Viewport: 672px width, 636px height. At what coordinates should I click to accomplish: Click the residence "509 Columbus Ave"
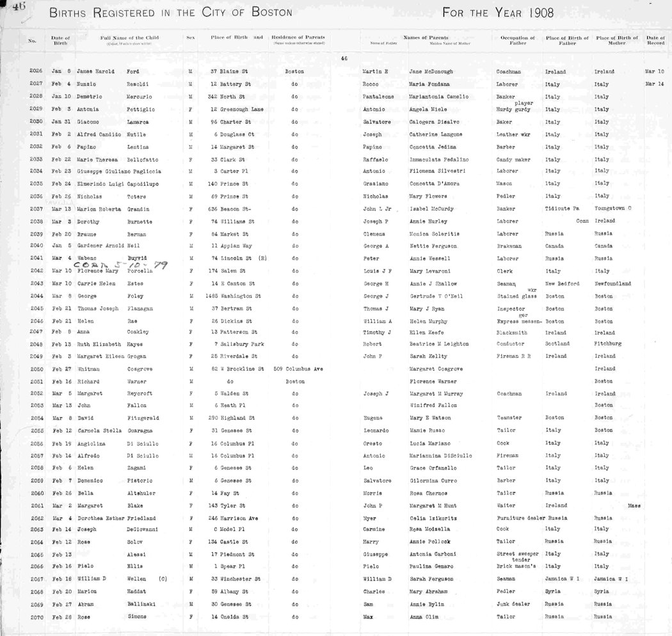(x=298, y=369)
